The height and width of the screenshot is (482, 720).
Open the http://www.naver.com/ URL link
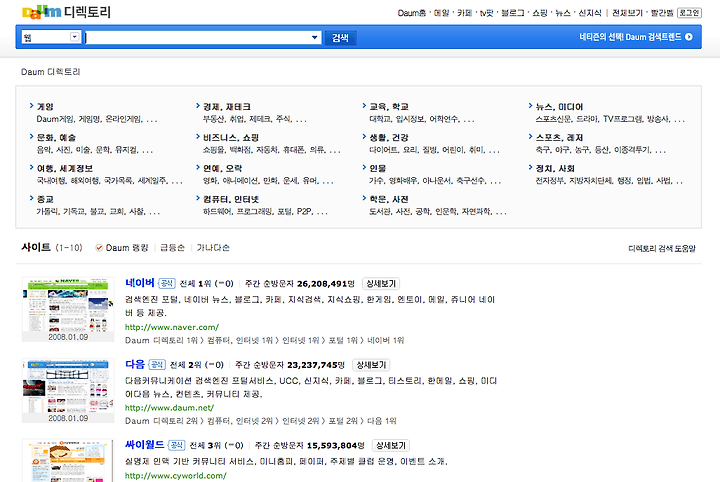click(x=172, y=327)
